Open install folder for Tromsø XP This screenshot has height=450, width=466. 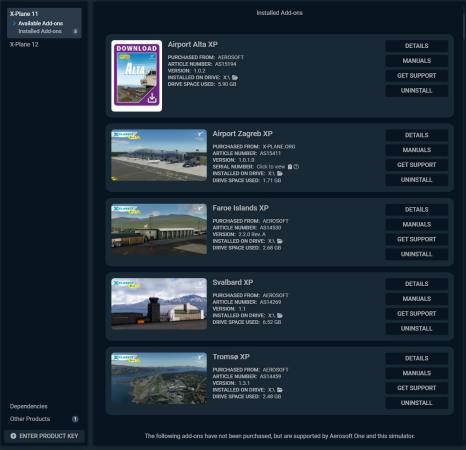(280, 390)
